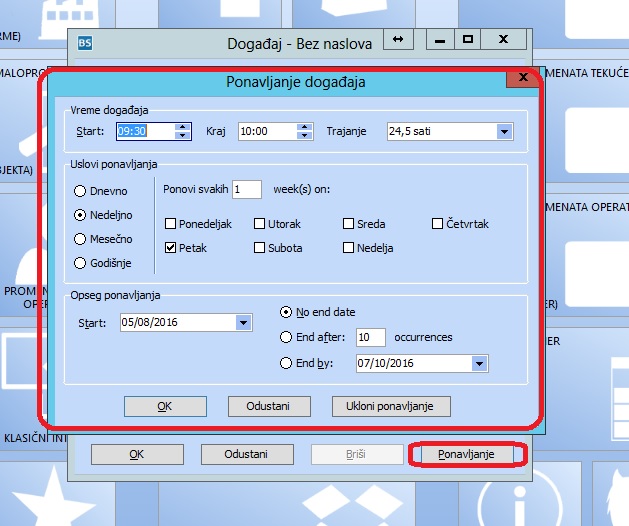Open the End by date dropdown
This screenshot has width=629, height=526.
(479, 363)
